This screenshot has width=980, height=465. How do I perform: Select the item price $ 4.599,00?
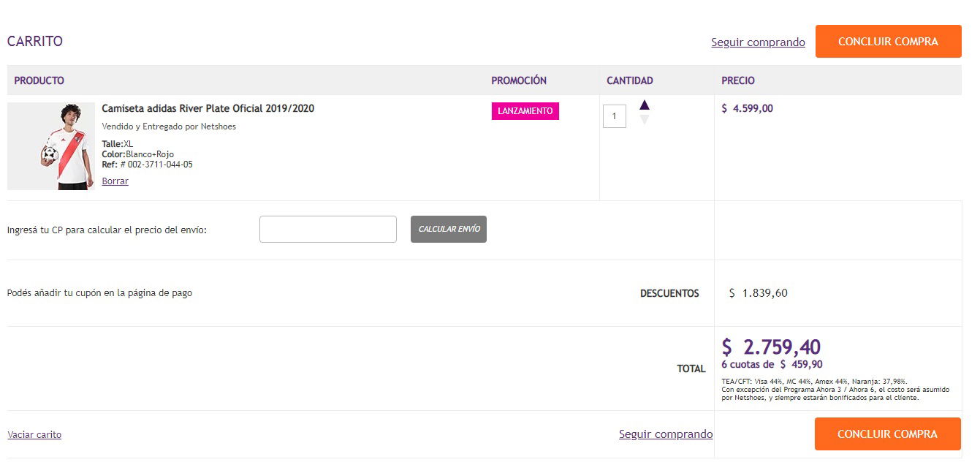click(x=747, y=109)
